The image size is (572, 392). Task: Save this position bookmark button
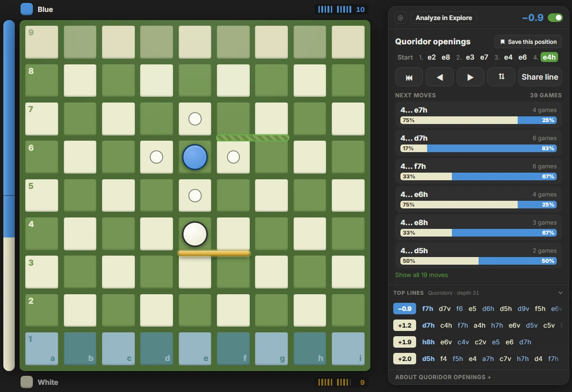point(528,42)
